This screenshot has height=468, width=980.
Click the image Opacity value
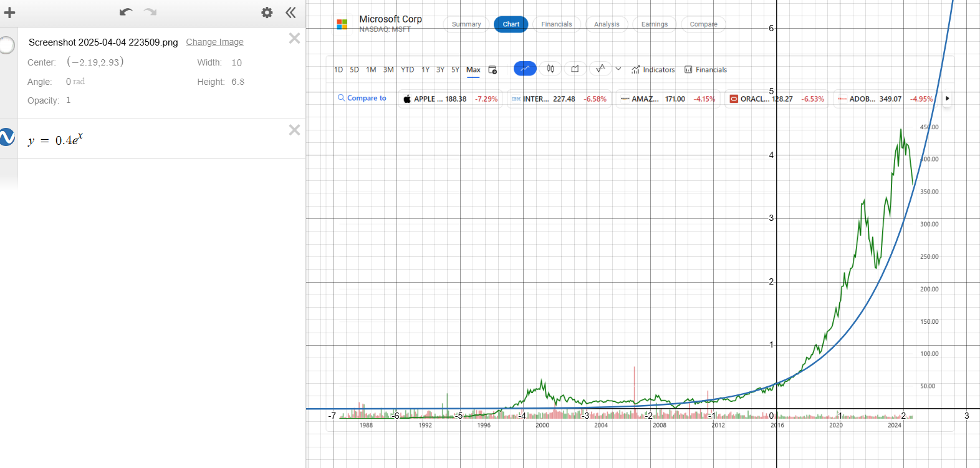69,100
